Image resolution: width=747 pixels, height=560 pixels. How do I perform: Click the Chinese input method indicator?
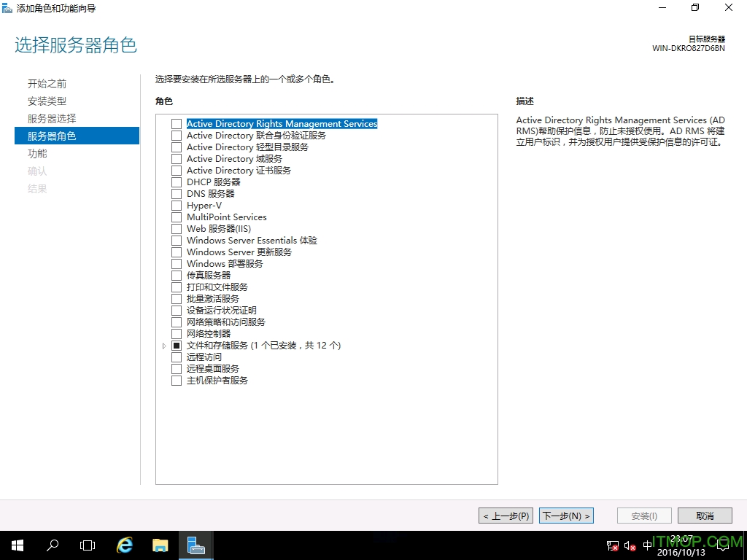(646, 545)
